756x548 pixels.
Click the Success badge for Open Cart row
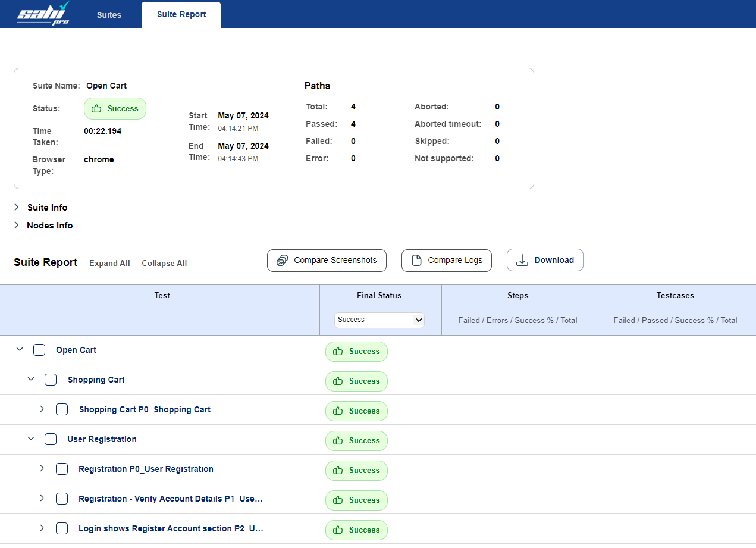356,352
